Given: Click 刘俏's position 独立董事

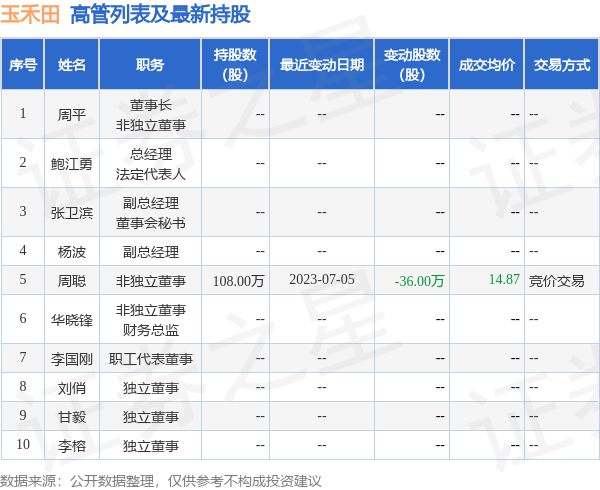Looking at the screenshot, I should coord(150,388).
